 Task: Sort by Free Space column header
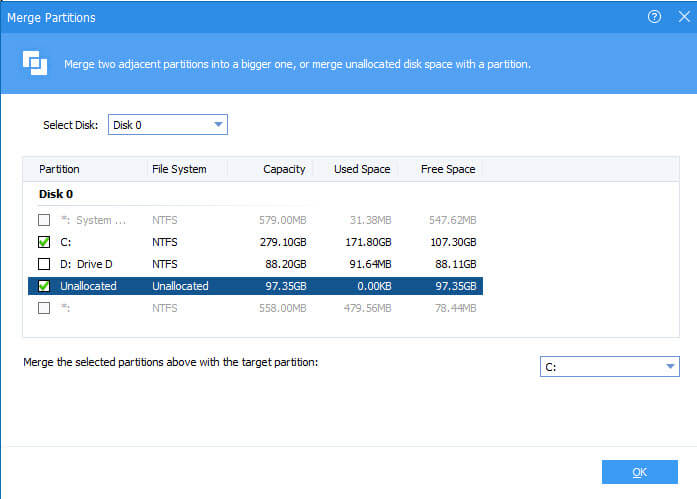[x=447, y=169]
